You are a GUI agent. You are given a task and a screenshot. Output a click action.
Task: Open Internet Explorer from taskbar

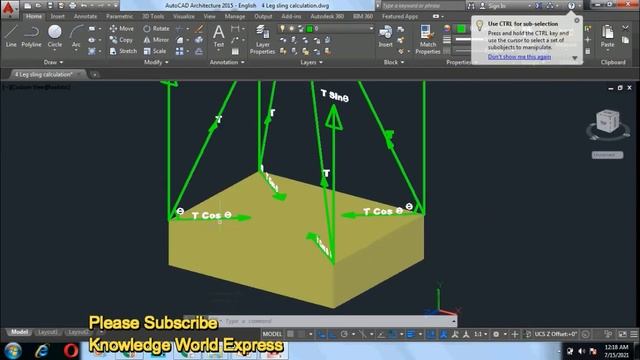pos(42,351)
